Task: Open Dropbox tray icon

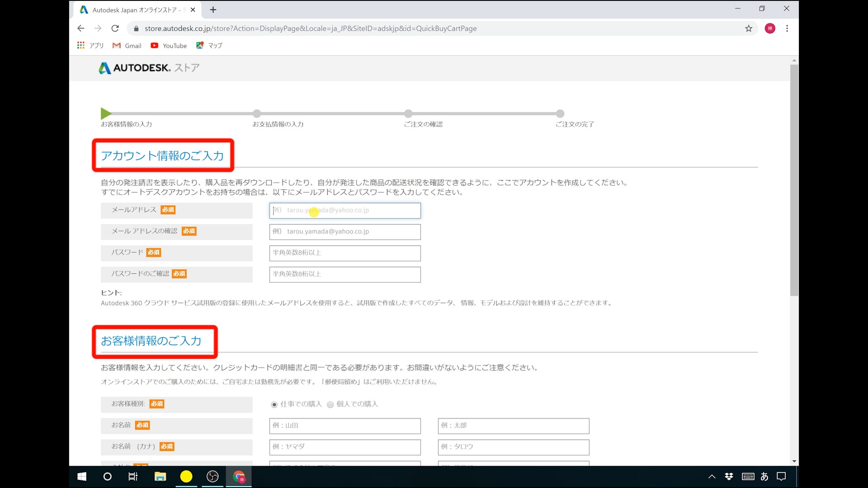Action: (729, 476)
